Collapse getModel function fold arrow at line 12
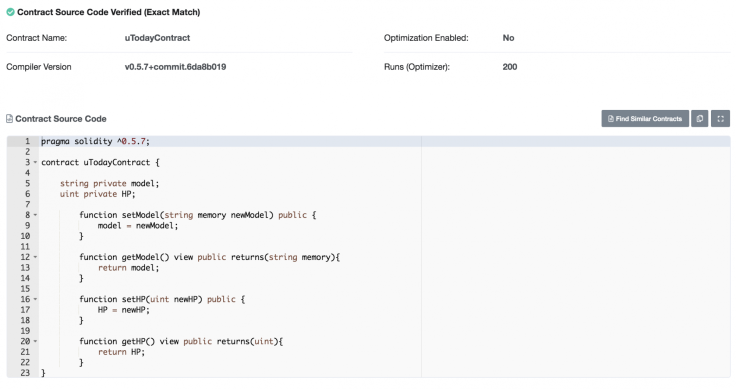The height and width of the screenshot is (389, 736). coord(35,257)
